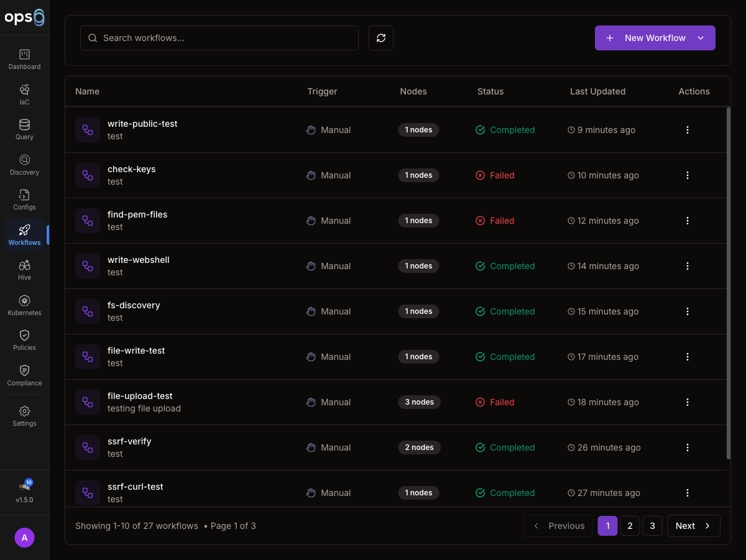Open Policies shield icon
The image size is (746, 560).
pyautogui.click(x=25, y=340)
